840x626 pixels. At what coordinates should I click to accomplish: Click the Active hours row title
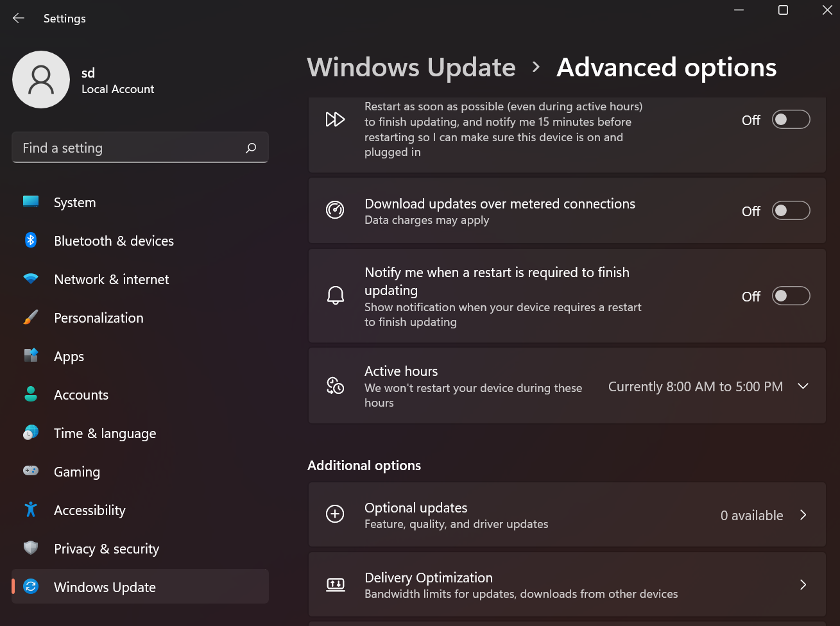[401, 371]
